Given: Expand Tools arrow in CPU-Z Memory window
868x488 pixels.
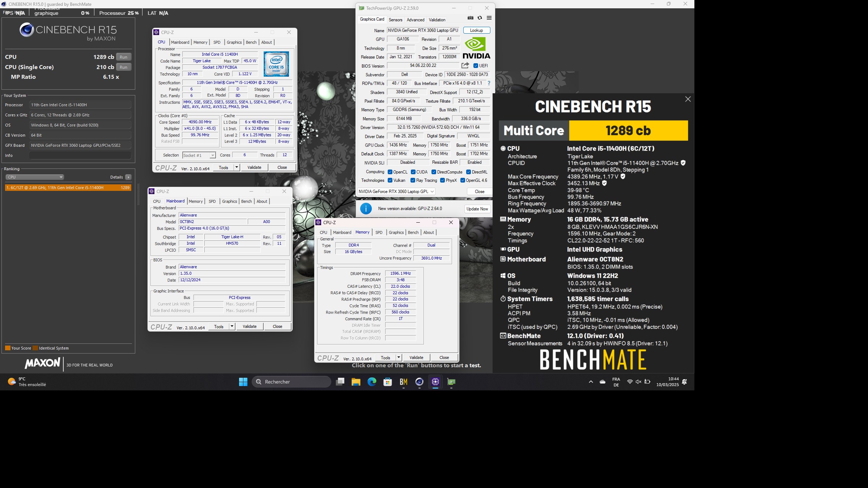Looking at the screenshot, I should (399, 358).
